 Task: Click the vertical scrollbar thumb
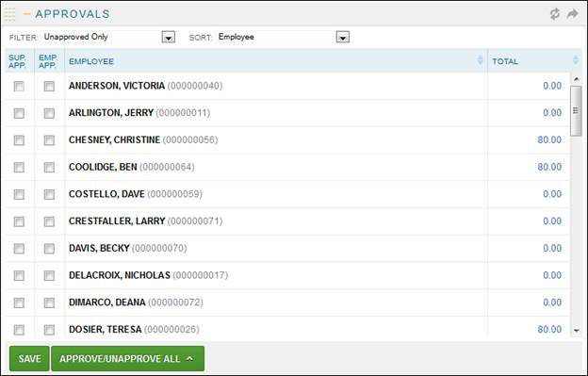click(x=576, y=111)
